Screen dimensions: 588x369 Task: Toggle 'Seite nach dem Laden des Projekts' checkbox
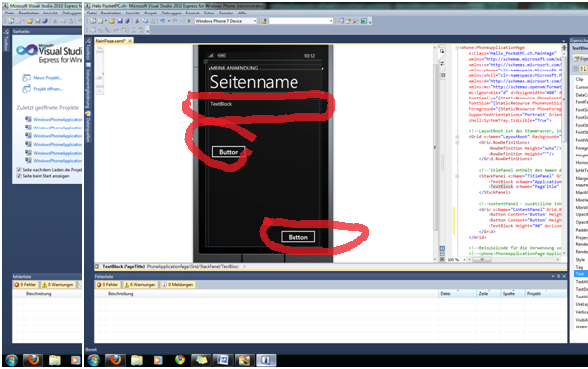point(19,170)
